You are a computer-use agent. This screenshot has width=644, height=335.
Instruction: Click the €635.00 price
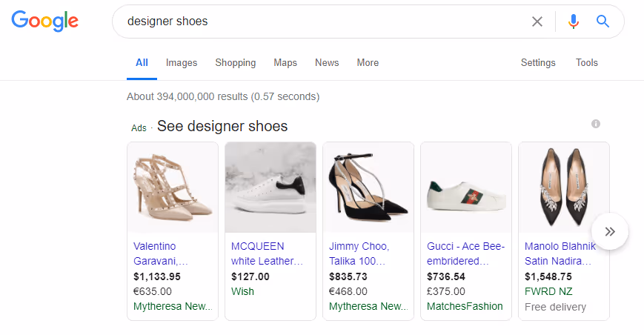153,291
